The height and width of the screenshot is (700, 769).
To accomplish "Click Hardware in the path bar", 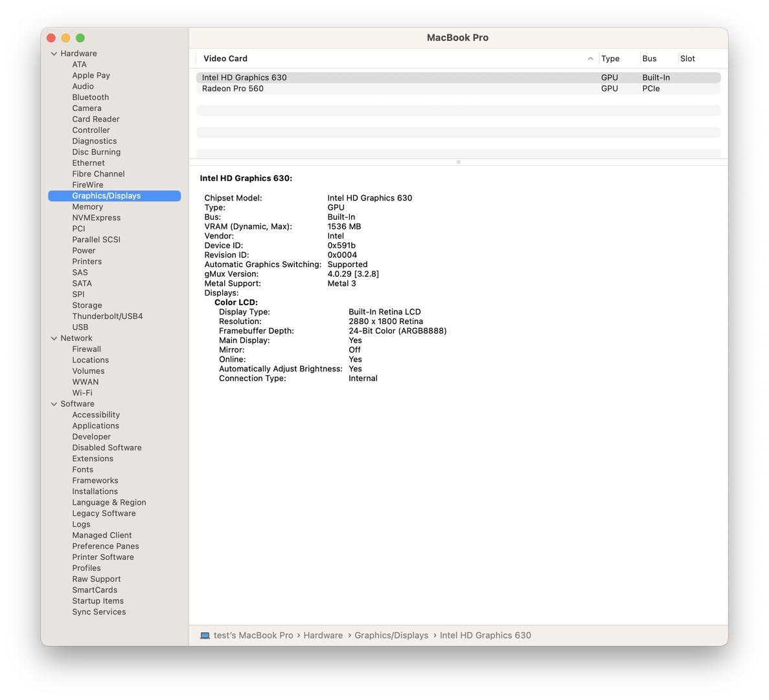I will (323, 636).
